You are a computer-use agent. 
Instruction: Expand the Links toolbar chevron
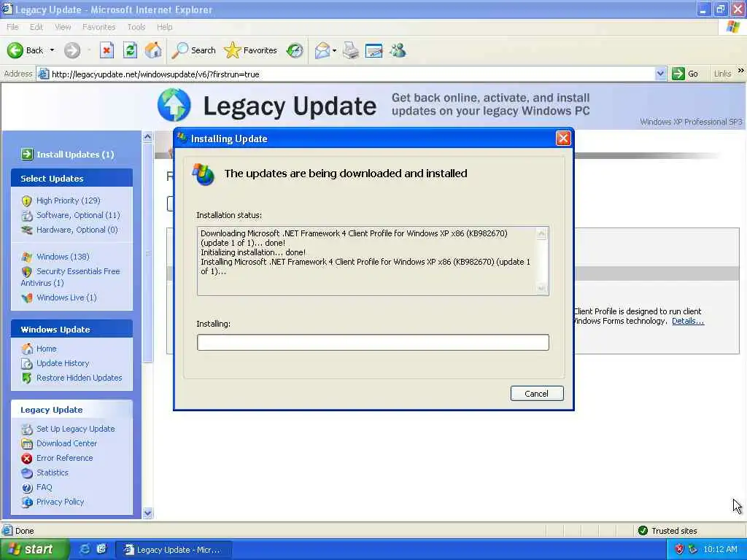[x=741, y=71]
